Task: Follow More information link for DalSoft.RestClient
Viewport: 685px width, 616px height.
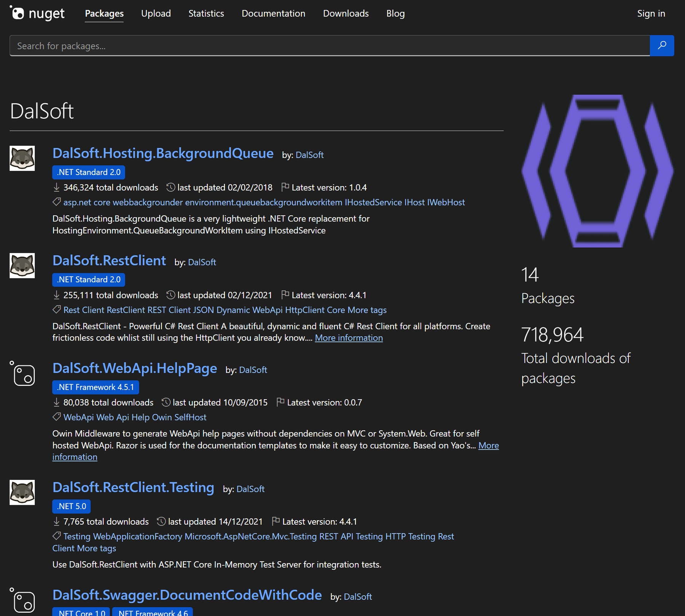Action: coord(349,337)
